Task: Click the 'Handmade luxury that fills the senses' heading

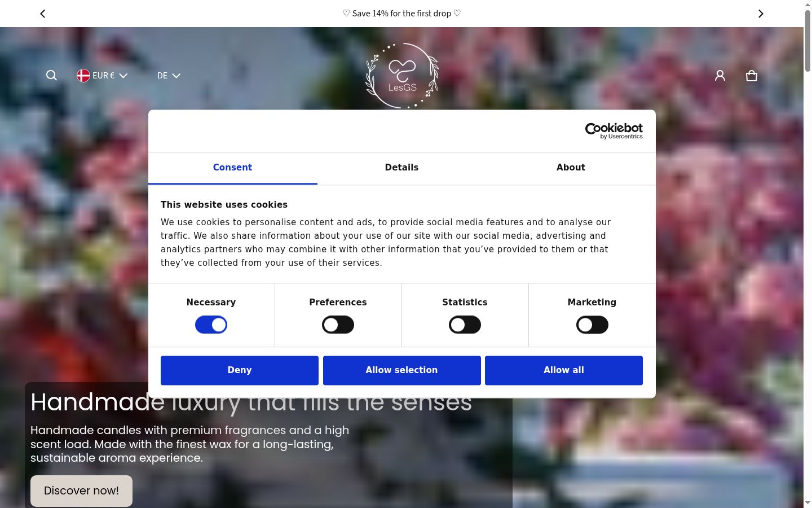Action: pos(251,402)
